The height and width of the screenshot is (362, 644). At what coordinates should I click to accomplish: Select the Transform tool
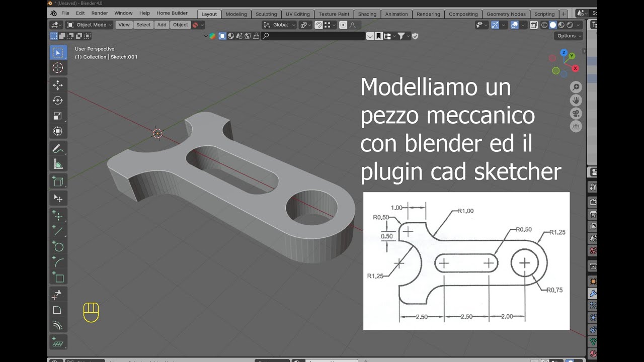[58, 131]
